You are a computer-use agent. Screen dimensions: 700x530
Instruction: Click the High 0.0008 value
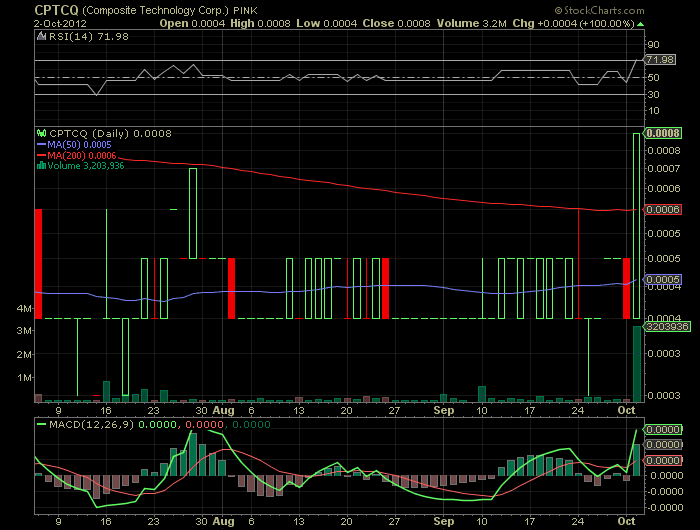click(x=260, y=24)
